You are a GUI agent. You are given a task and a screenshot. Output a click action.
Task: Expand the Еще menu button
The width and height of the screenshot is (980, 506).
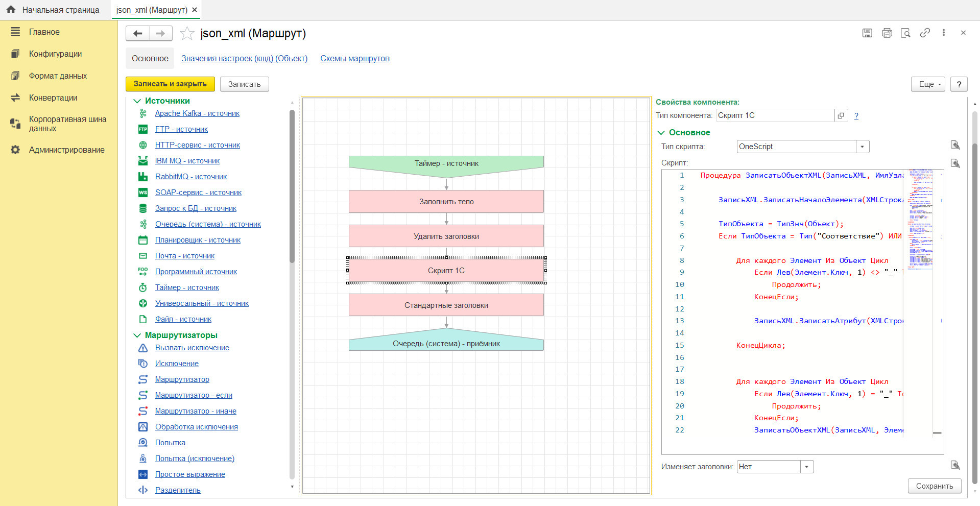[x=928, y=84]
